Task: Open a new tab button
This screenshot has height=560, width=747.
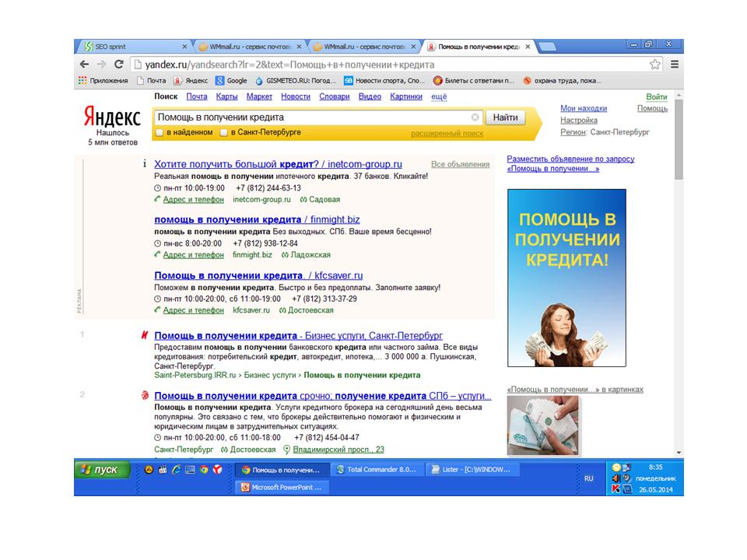Action: point(547,47)
